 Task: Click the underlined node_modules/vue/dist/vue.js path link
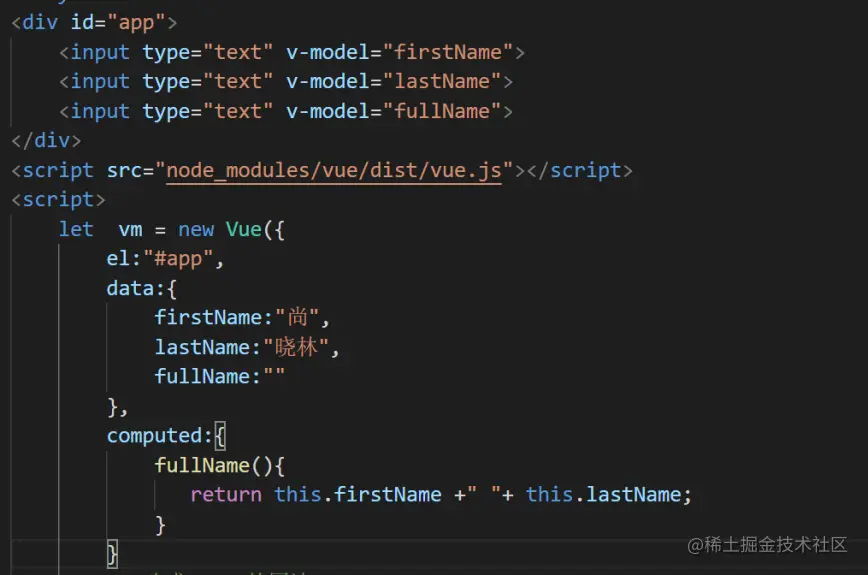[x=334, y=170]
